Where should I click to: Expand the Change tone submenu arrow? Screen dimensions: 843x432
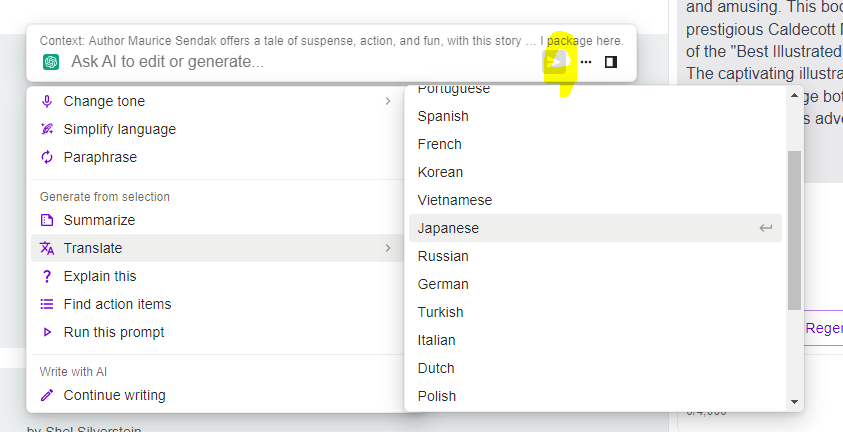click(x=388, y=101)
